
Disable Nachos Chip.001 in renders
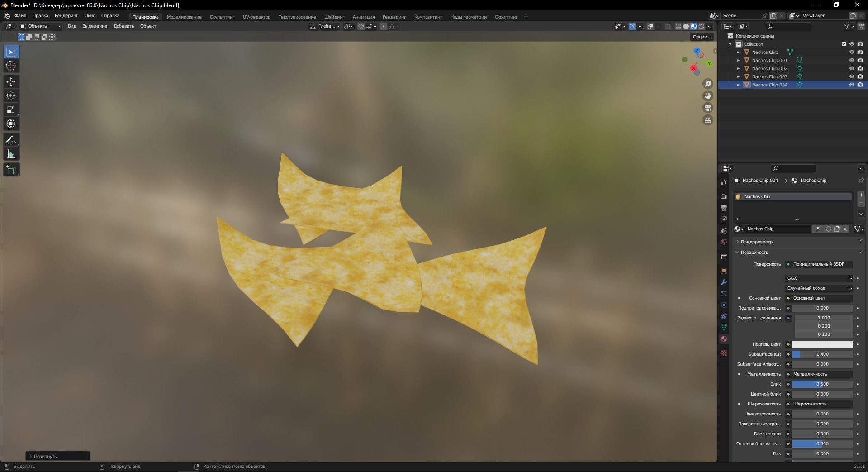pos(860,60)
